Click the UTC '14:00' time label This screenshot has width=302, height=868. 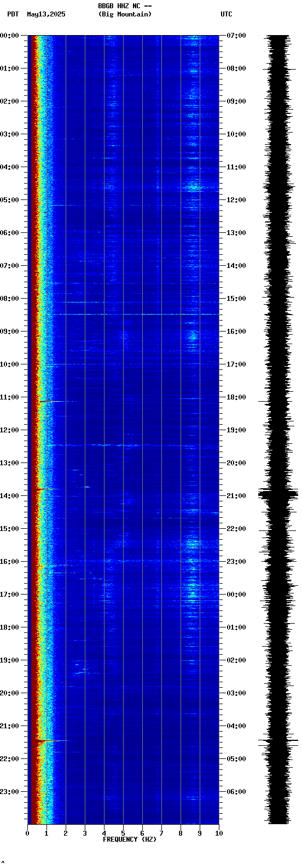(236, 266)
